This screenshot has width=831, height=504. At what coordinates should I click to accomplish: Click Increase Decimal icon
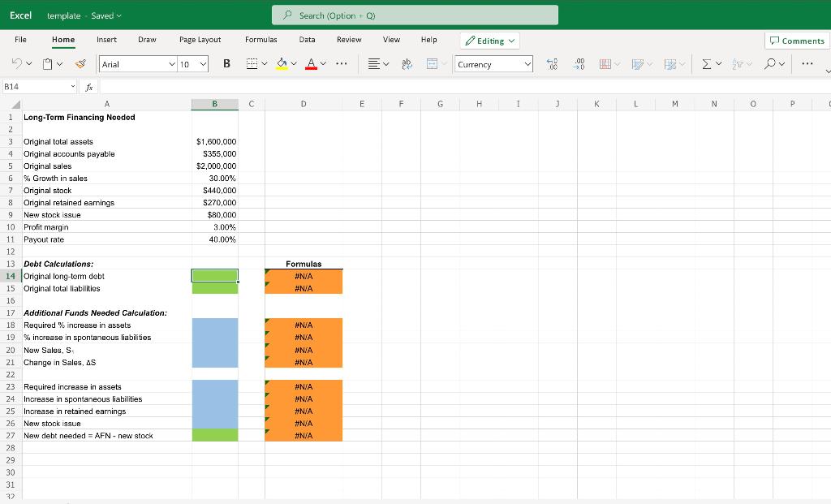tap(552, 63)
